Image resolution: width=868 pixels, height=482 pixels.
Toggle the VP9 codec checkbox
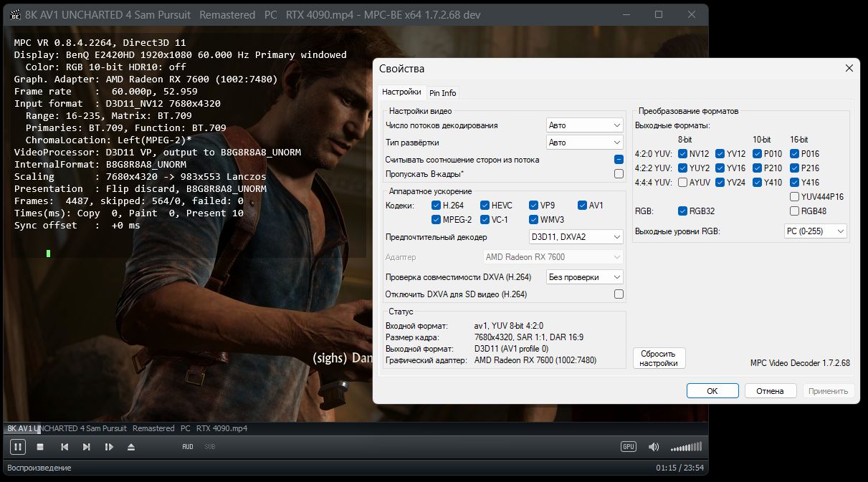534,206
